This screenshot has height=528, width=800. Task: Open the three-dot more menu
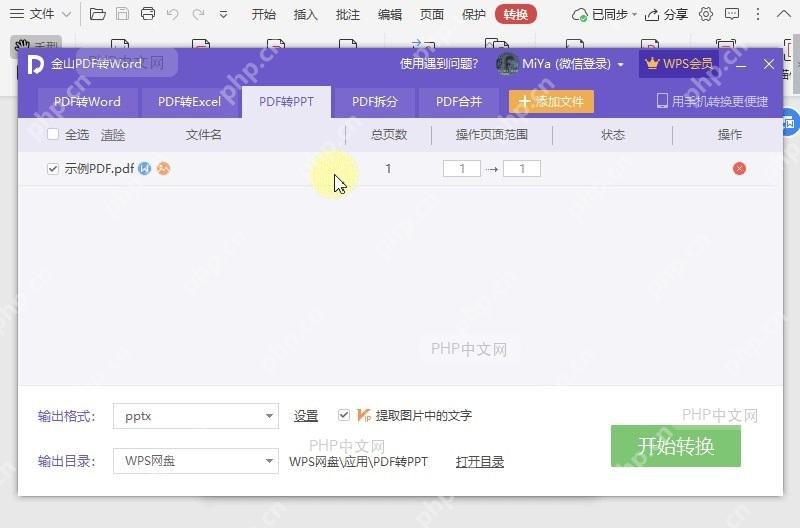pos(758,14)
